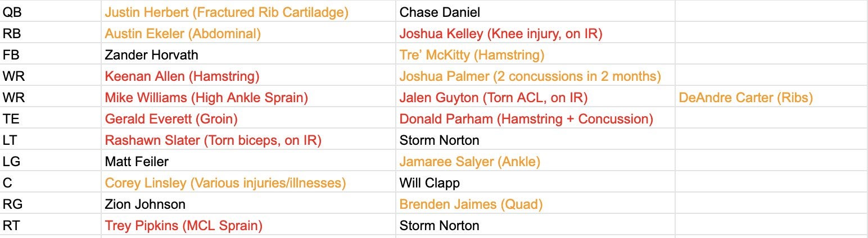
Task: Select Corey Linsley various injuries cell
Action: 225,183
